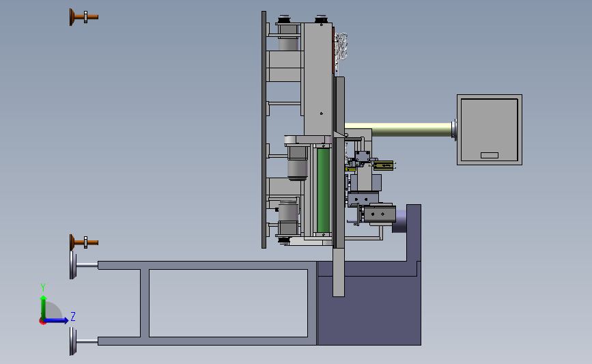Select the pale yellow support arm tube
Viewport: 592px width, 364px height.
399,130
